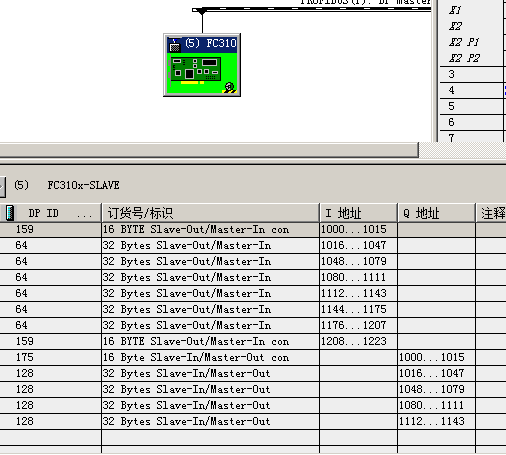Screen dimensions: 506x455
Task: Select row with I address 1208...1223
Action: click(253, 341)
